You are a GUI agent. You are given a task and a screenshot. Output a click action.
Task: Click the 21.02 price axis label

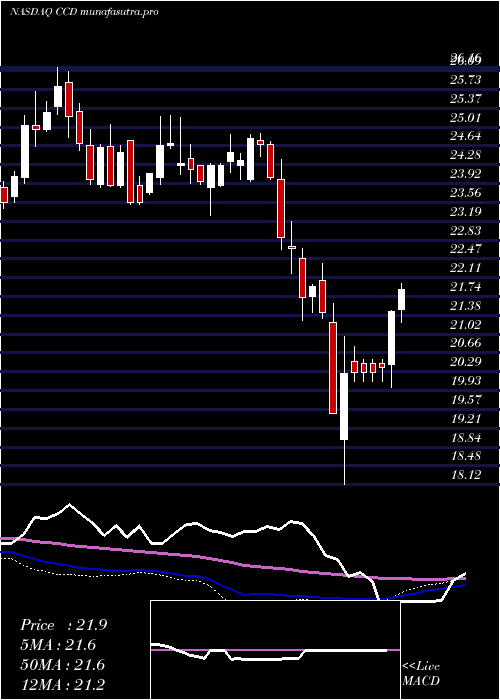click(x=466, y=324)
